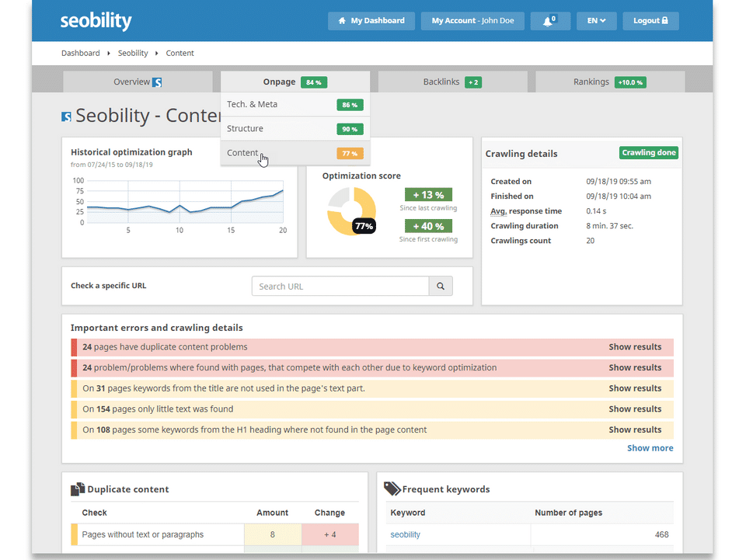Click the +40 % since first crawling badge
The width and height of the screenshot is (746, 560).
[428, 226]
